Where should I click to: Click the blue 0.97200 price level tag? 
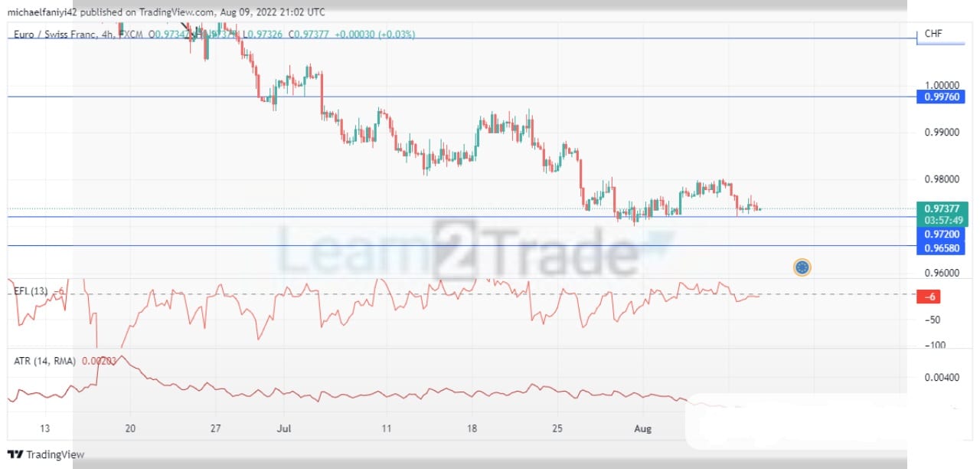click(x=940, y=233)
